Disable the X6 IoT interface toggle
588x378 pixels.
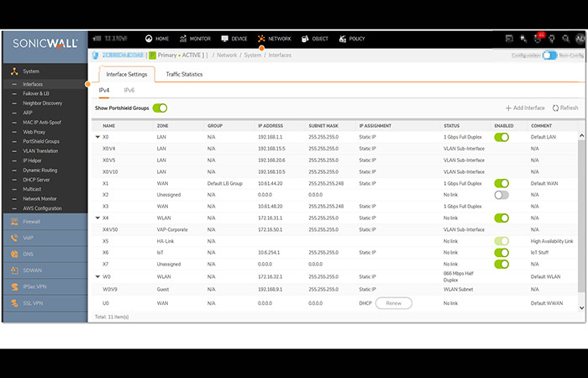(501, 252)
